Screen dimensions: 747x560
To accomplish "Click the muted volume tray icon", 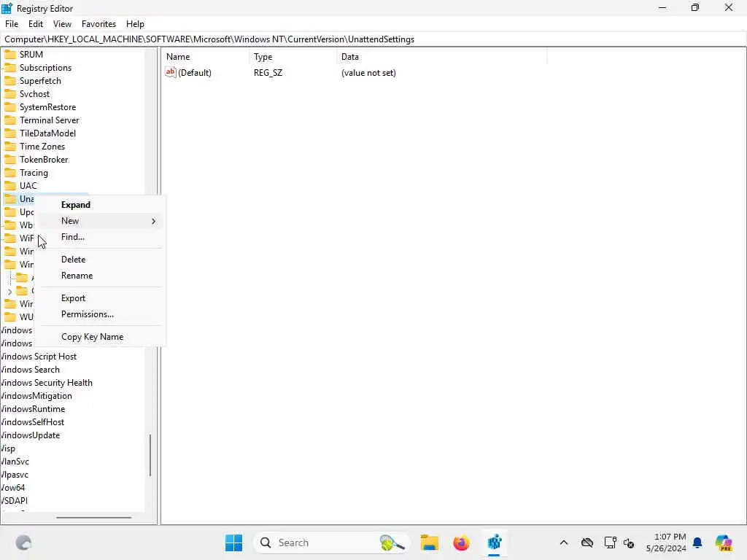I will point(629,542).
